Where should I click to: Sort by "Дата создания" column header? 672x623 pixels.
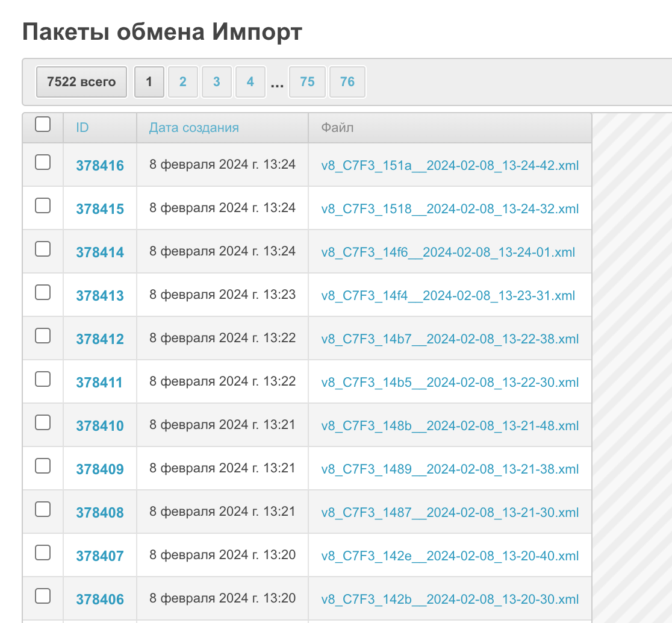[194, 128]
